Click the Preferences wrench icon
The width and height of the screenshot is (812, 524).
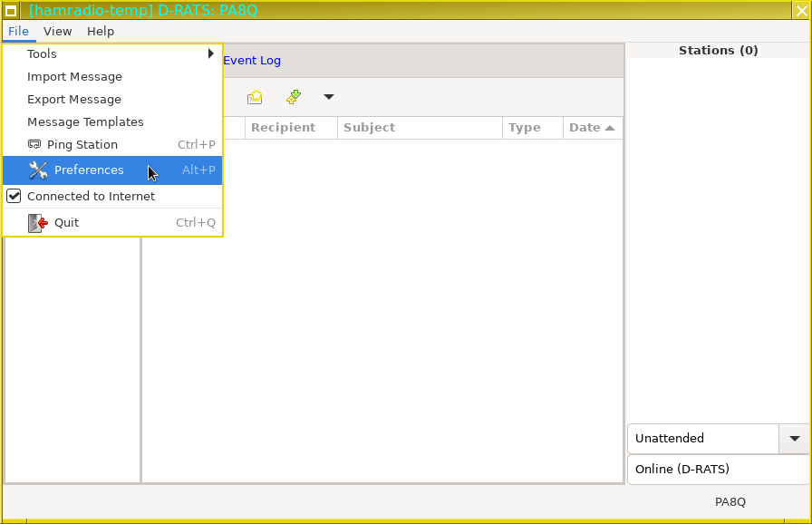(38, 170)
